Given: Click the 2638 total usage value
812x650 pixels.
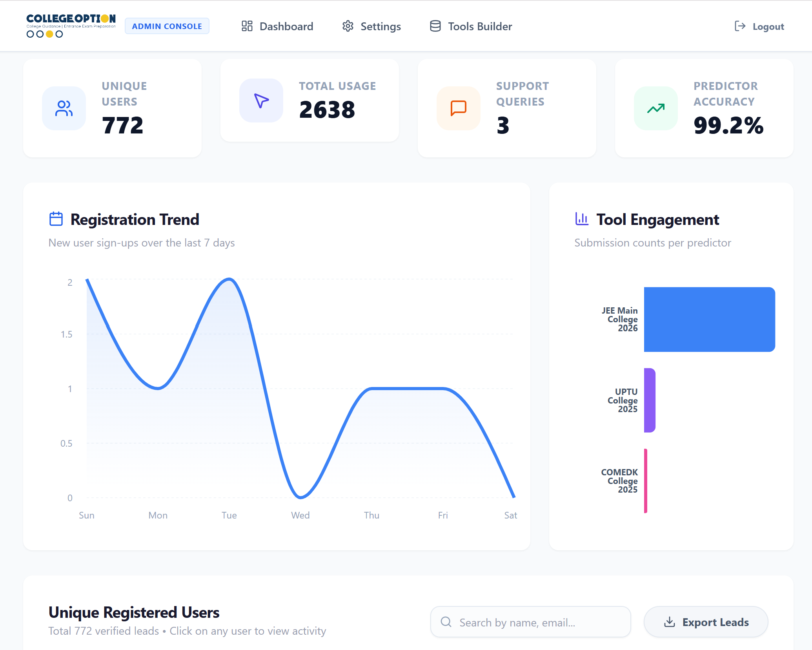Looking at the screenshot, I should coord(327,110).
